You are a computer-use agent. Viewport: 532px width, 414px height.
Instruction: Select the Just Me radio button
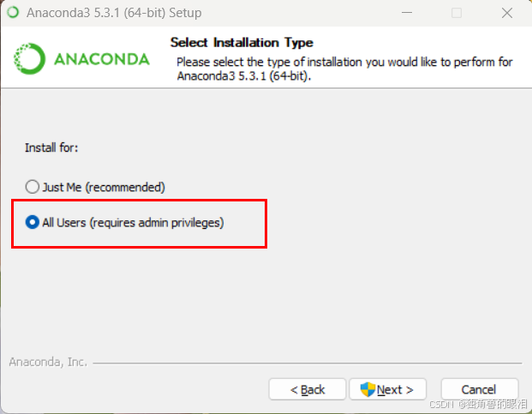click(33, 187)
